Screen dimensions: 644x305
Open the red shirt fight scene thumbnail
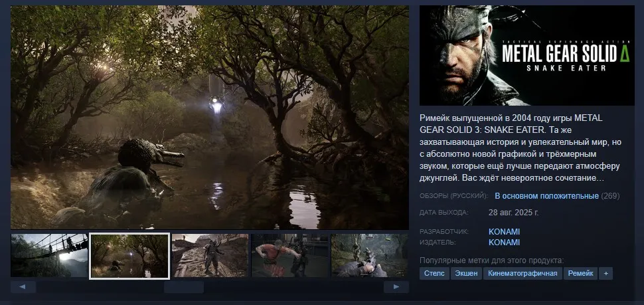[x=290, y=256]
